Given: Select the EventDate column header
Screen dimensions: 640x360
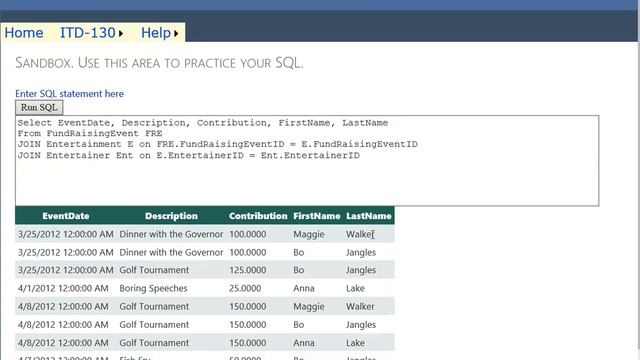Looking at the screenshot, I should coord(66,216).
